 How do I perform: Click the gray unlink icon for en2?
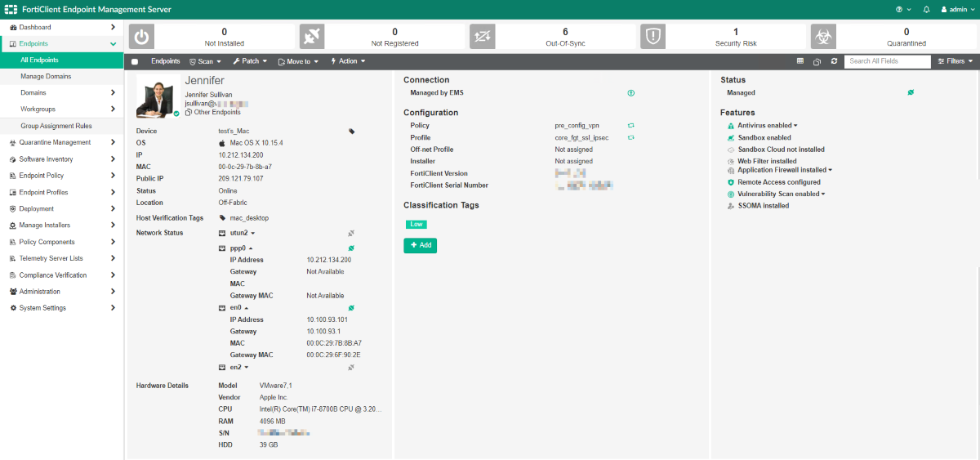click(351, 368)
